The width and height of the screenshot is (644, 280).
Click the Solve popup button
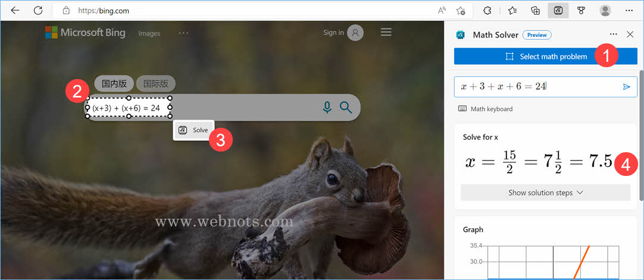[x=194, y=130]
